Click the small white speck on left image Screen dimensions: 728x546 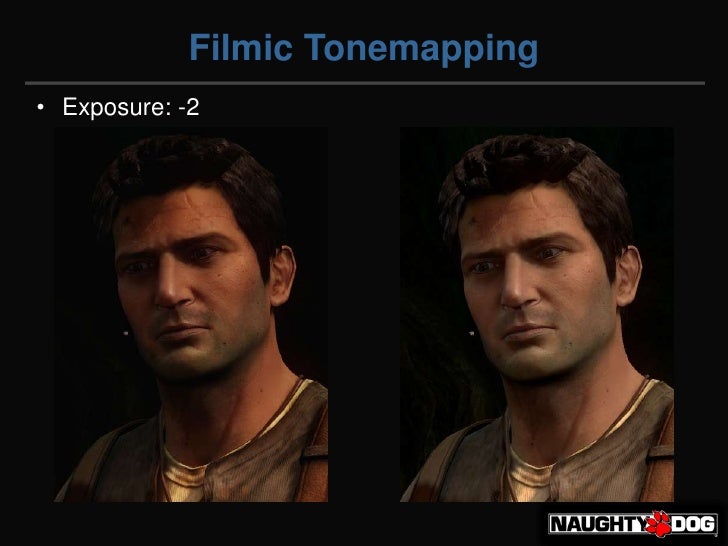coord(125,333)
